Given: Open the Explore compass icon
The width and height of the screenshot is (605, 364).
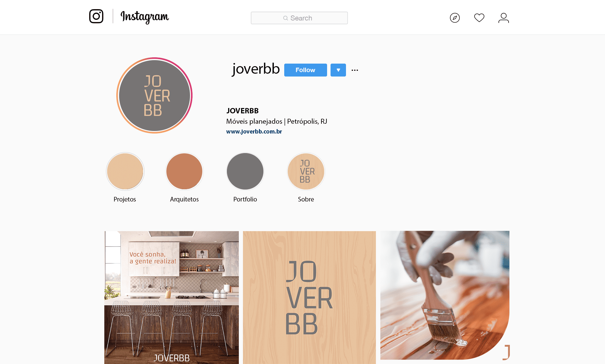Looking at the screenshot, I should [x=455, y=18].
